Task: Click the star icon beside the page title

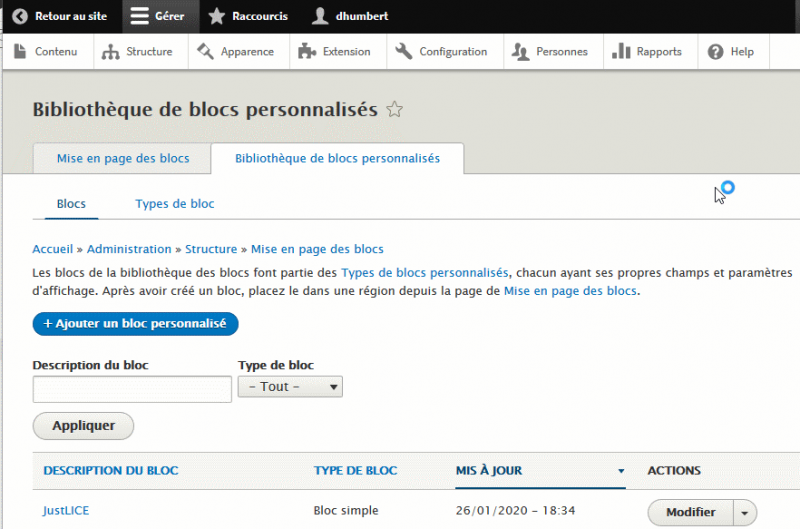Action: 395,110
